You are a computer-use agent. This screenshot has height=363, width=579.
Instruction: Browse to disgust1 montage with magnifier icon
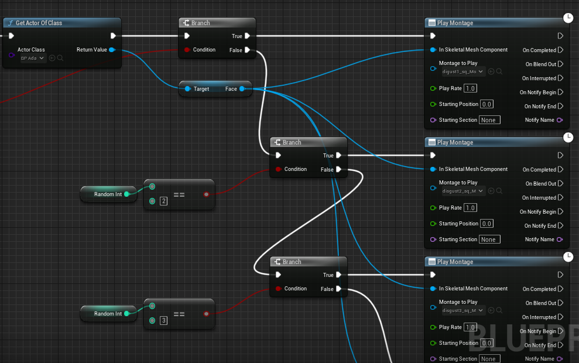coord(499,72)
